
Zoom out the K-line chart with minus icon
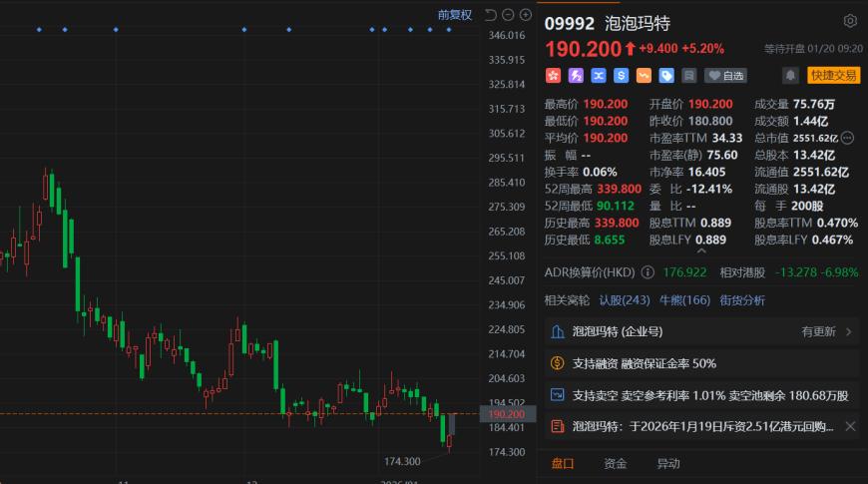pyautogui.click(x=508, y=15)
